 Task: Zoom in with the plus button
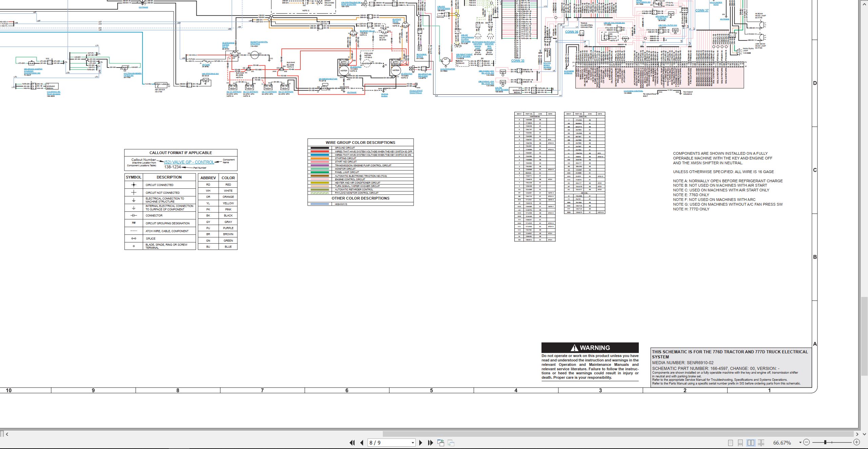856,442
